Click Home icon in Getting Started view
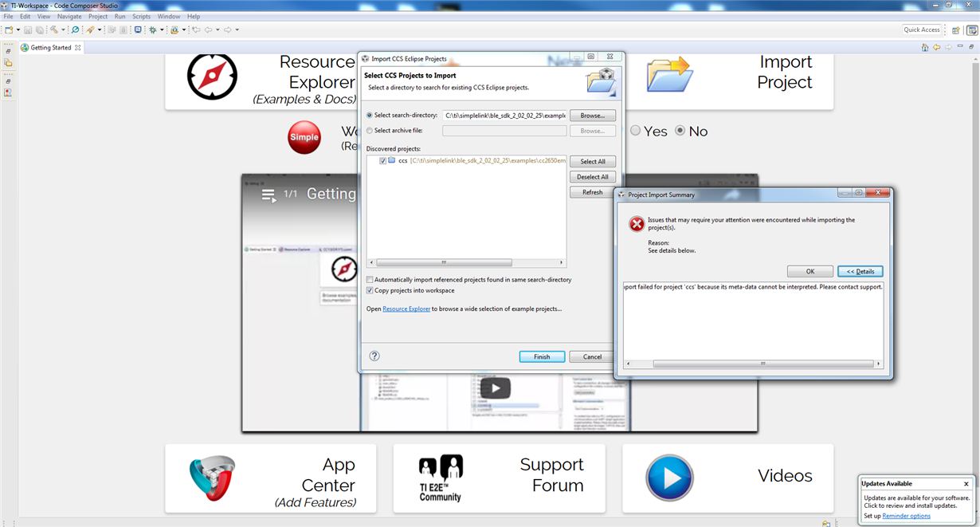This screenshot has height=527, width=980. 925,48
